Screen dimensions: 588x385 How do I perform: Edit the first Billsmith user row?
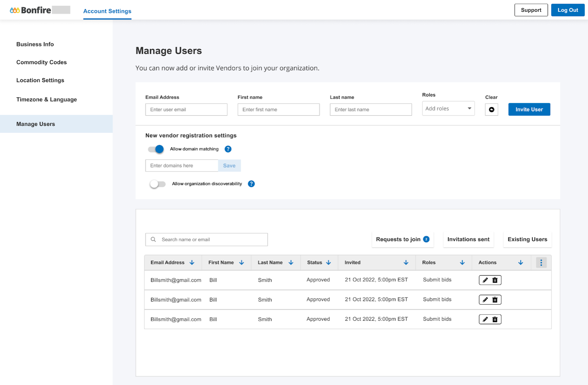[x=485, y=280]
